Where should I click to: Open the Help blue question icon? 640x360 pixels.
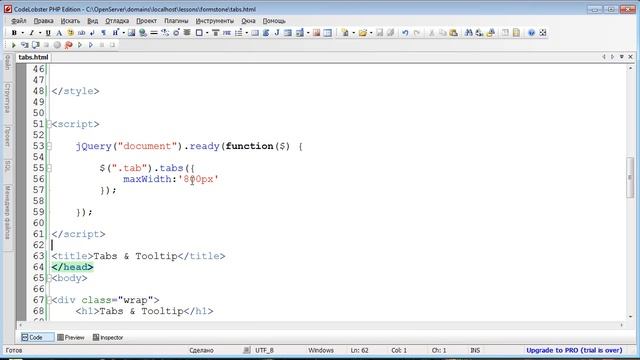pyautogui.click(x=531, y=33)
